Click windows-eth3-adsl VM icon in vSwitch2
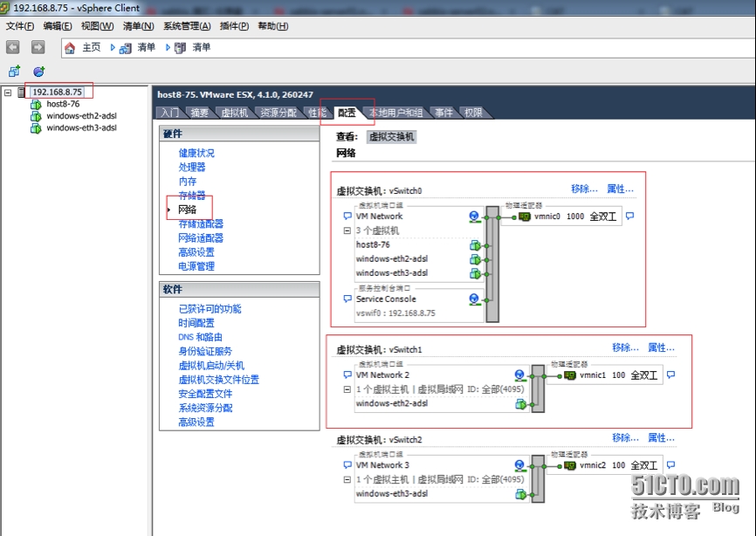The image size is (756, 536). [x=520, y=494]
